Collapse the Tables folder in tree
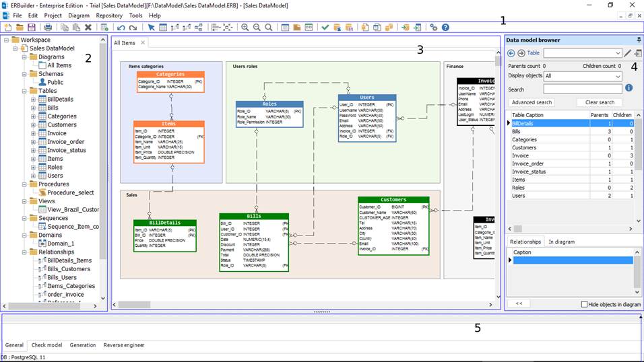Image resolution: width=644 pixels, height=362 pixels. [24, 91]
